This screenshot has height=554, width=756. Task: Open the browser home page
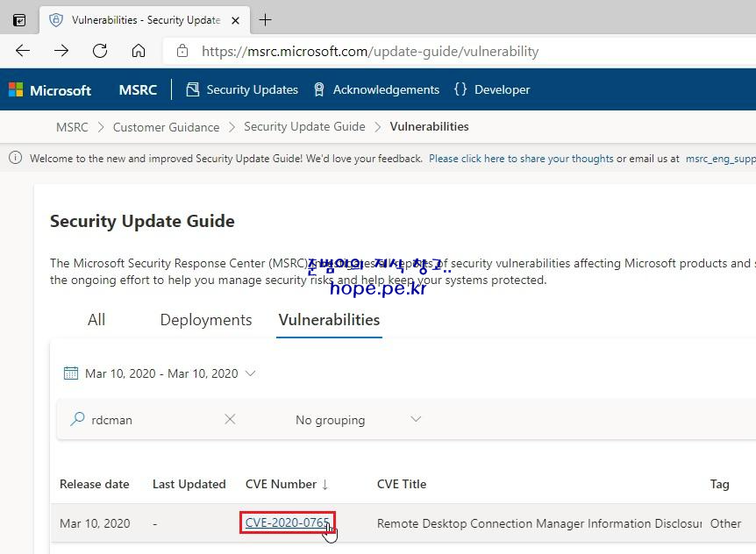click(139, 51)
